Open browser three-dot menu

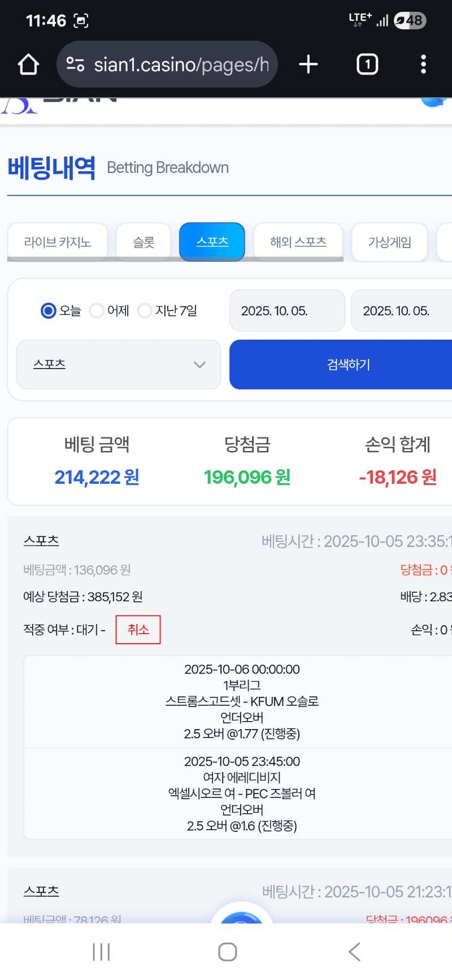423,64
